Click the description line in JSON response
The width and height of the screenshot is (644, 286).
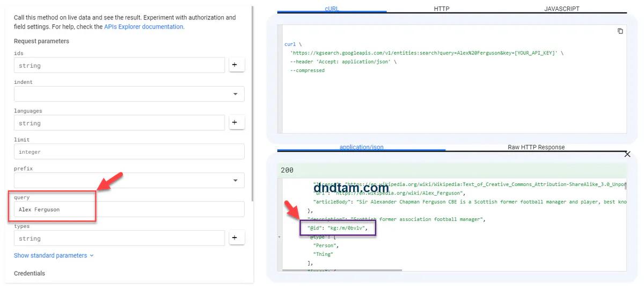click(x=396, y=219)
